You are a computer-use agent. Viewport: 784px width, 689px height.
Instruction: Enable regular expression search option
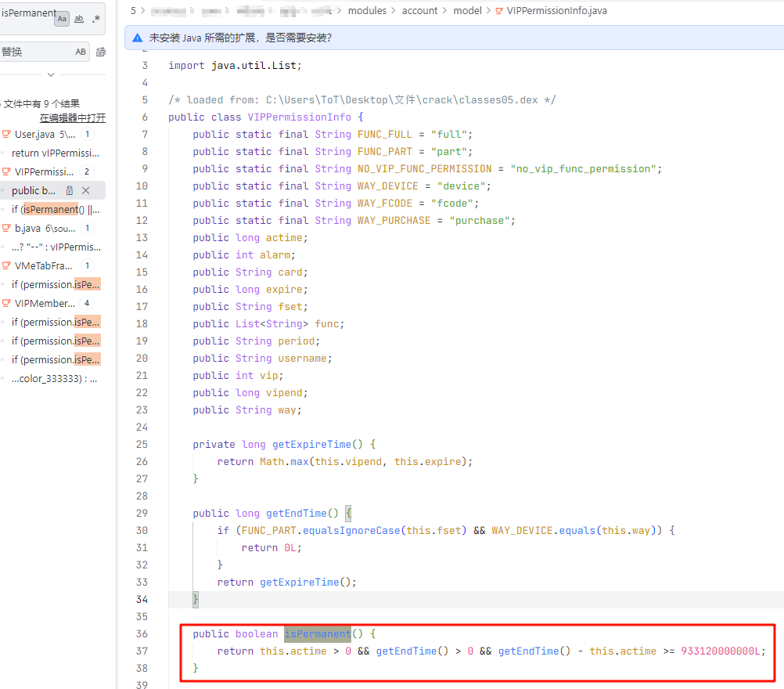[95, 19]
